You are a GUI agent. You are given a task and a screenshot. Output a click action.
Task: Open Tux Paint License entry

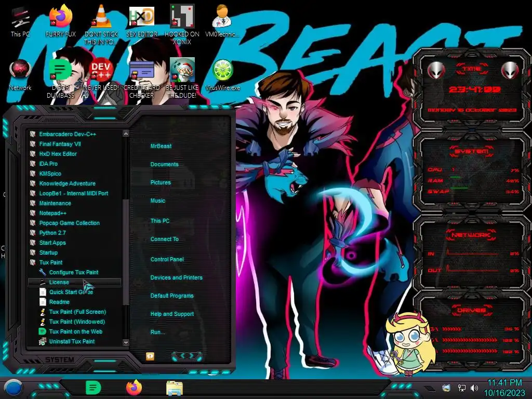(x=74, y=282)
